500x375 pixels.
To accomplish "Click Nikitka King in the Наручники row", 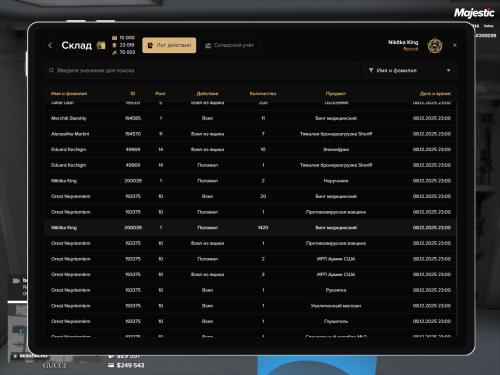I will tap(64, 181).
